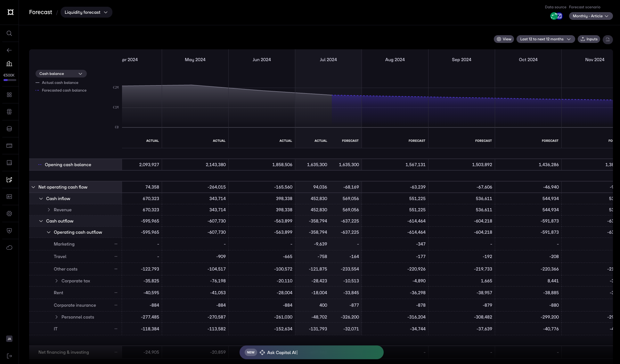The image size is (620, 364).
Task: Click the logout icon at sidebar bottom
Action: tap(9, 356)
